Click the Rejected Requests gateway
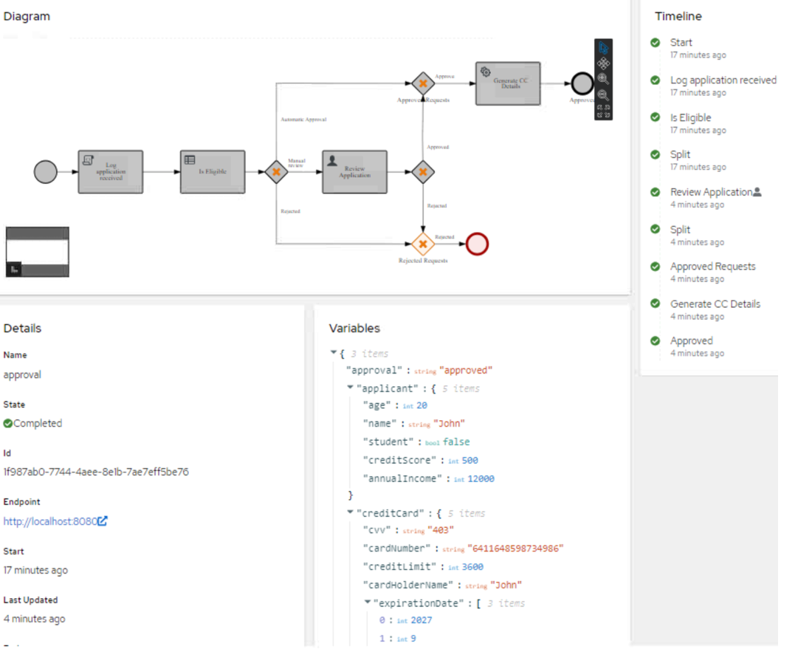812x649 pixels. coord(422,244)
